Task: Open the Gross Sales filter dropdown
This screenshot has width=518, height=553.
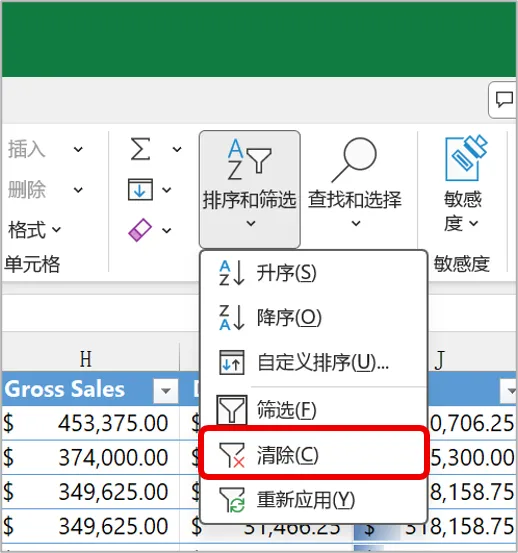Action: (165, 390)
